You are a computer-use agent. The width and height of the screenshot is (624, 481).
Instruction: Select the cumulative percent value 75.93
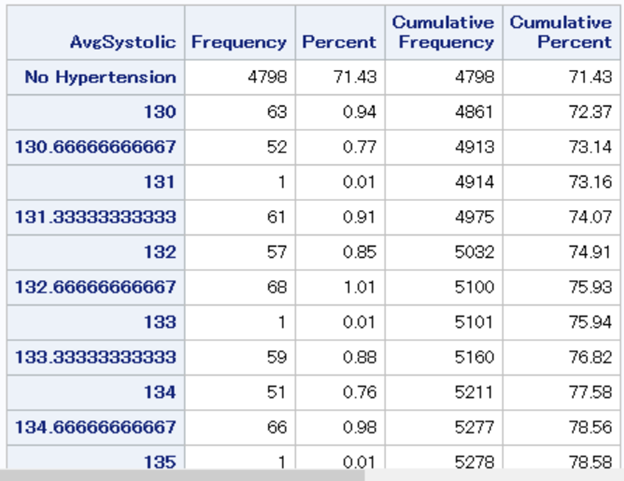click(x=591, y=287)
